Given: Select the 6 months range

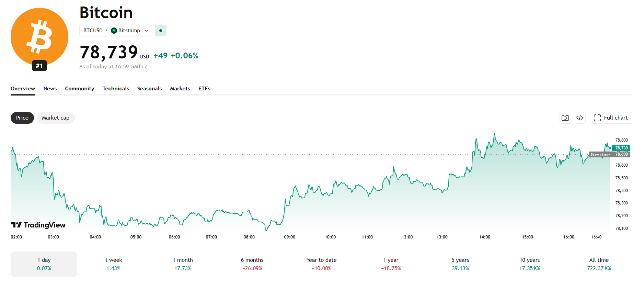Looking at the screenshot, I should coord(252,264).
